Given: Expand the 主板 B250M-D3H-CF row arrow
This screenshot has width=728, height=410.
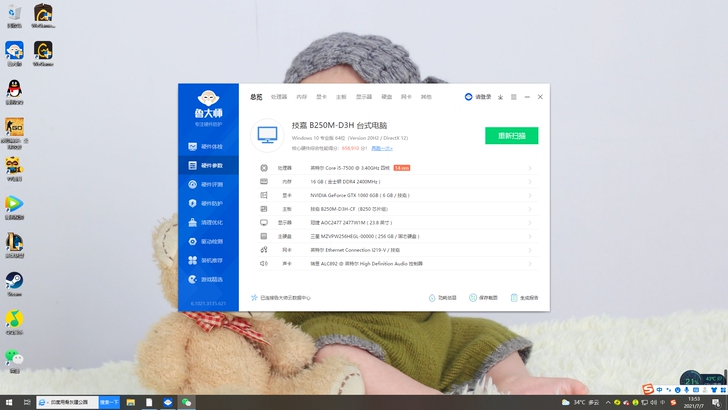Looking at the screenshot, I should pos(530,209).
